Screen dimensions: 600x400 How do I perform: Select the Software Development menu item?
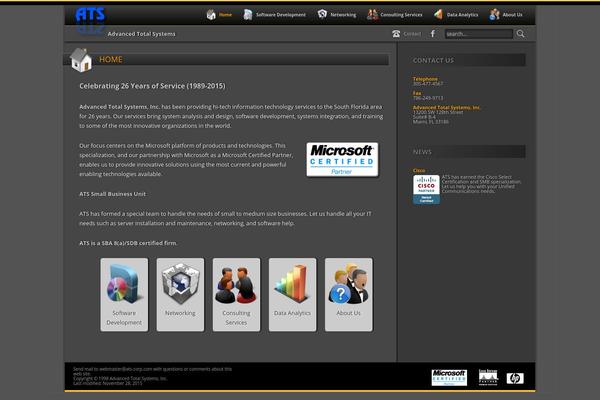pyautogui.click(x=281, y=15)
